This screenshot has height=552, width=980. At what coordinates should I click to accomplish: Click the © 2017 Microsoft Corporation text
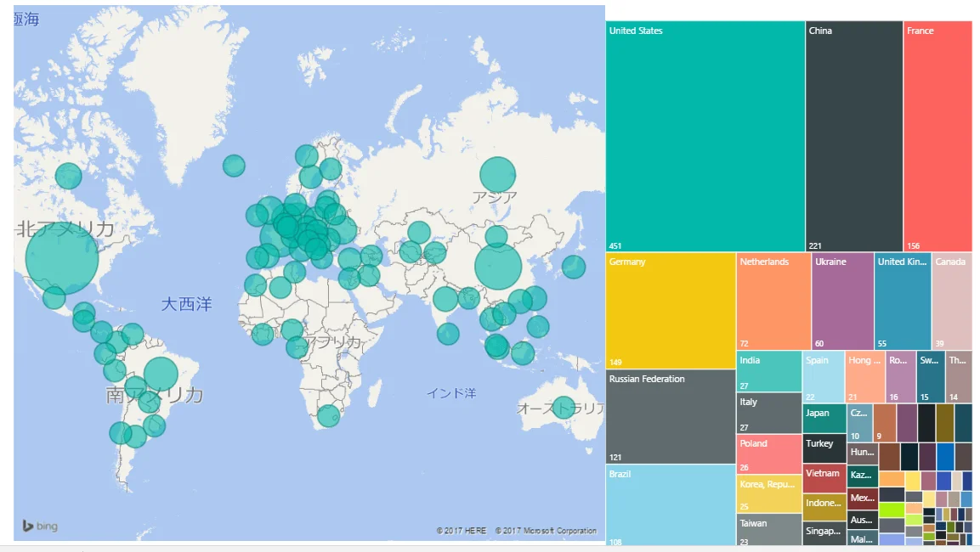click(x=546, y=531)
